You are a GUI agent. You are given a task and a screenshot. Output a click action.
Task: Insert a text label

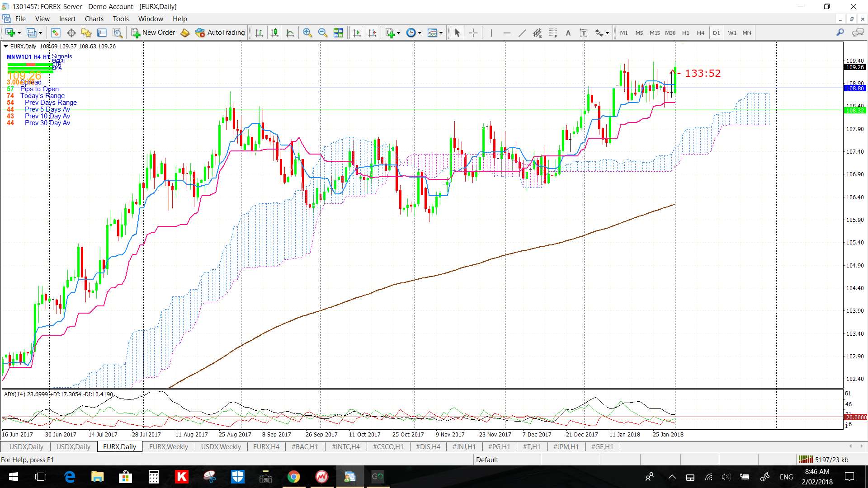tap(584, 33)
